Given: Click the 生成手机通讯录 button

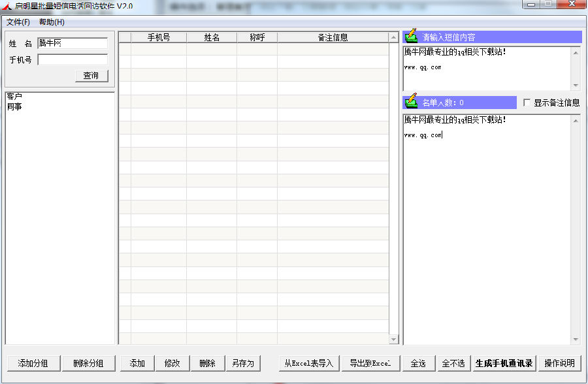Looking at the screenshot, I should [504, 363].
